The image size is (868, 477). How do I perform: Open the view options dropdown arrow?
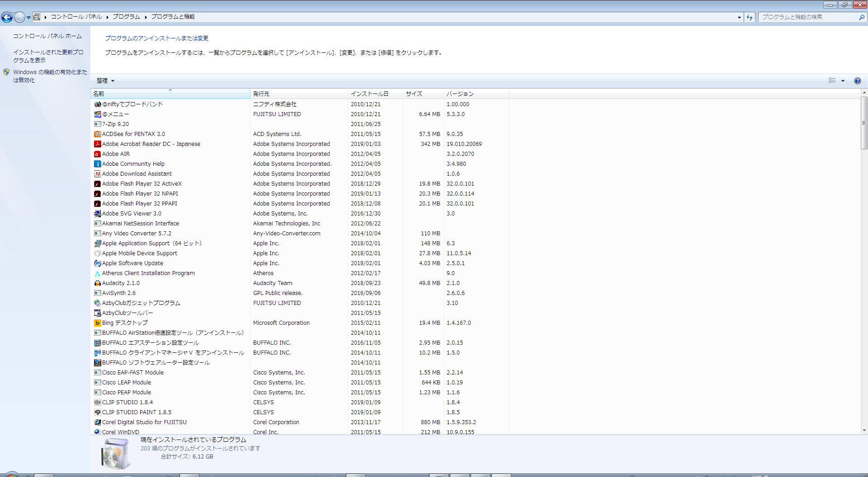coord(843,81)
